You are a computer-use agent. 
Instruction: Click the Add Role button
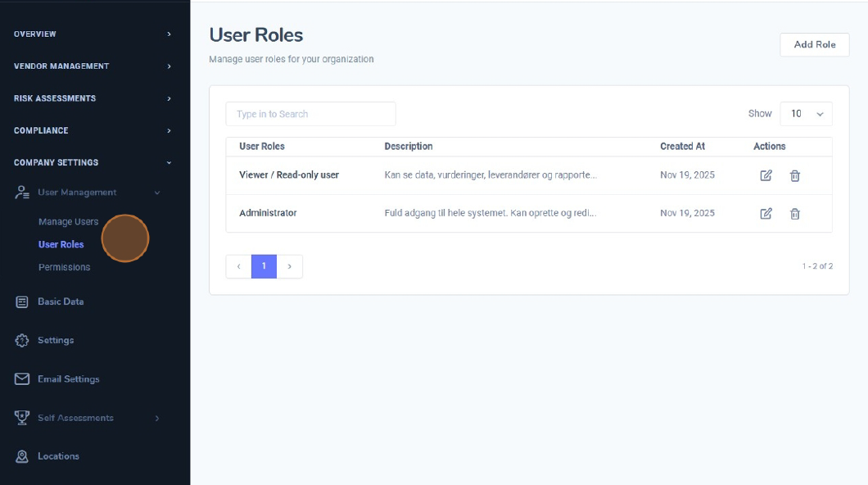[814, 44]
